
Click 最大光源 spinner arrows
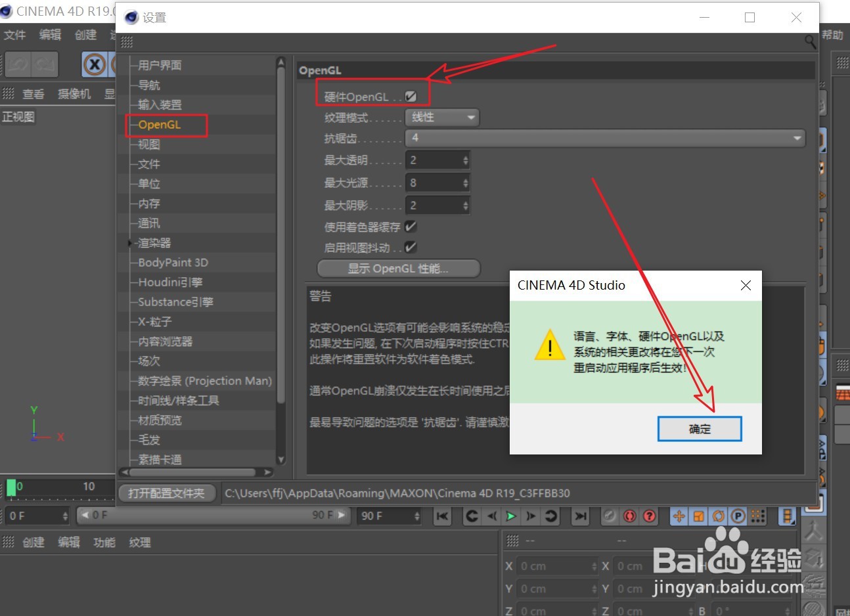tap(465, 183)
